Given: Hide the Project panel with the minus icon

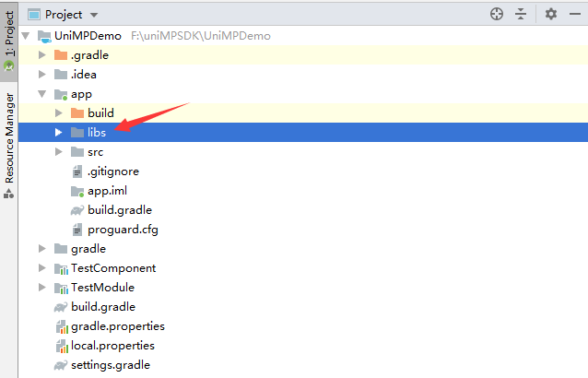Looking at the screenshot, I should point(575,14).
